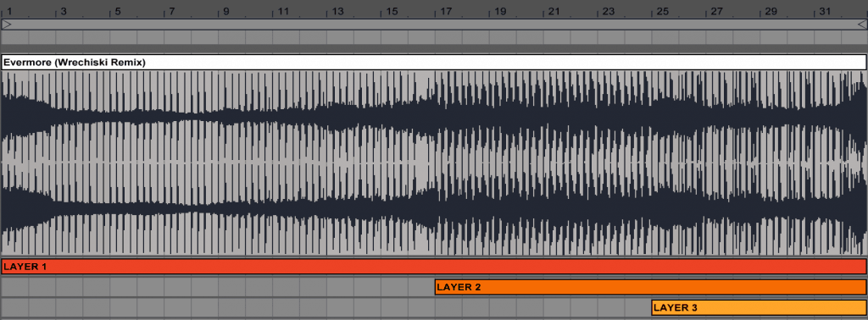The image size is (868, 320).
Task: Click bar 17 on the ruler
Action: tap(446, 11)
